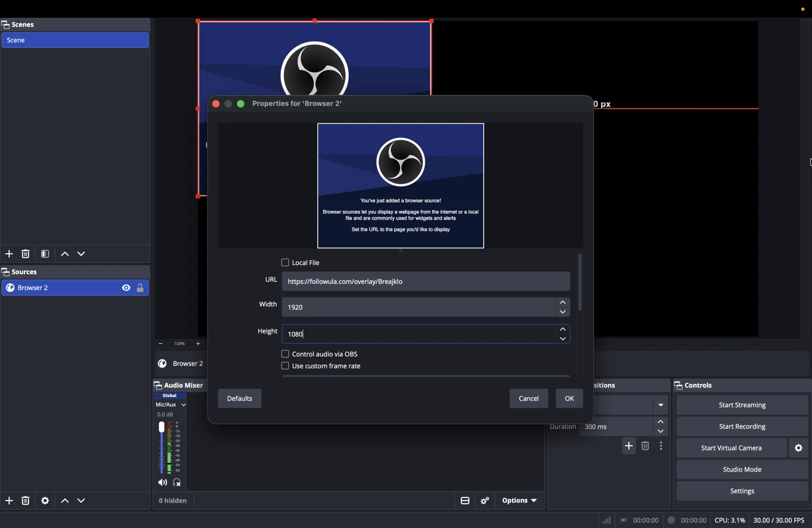Toggle Browser 2 visibility eye

pos(126,288)
